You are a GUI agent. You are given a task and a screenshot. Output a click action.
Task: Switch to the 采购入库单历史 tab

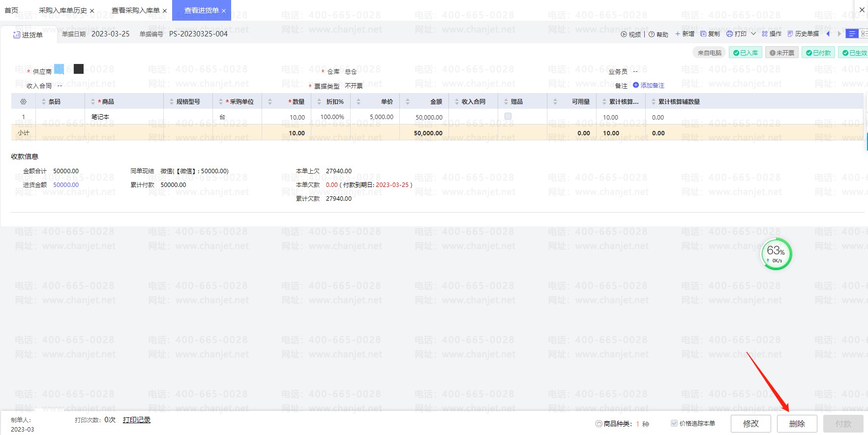coord(62,10)
